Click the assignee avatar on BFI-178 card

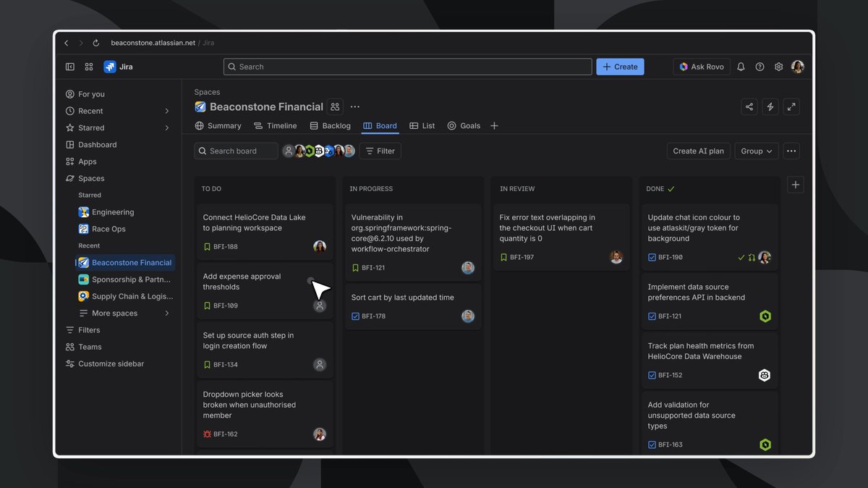point(468,316)
